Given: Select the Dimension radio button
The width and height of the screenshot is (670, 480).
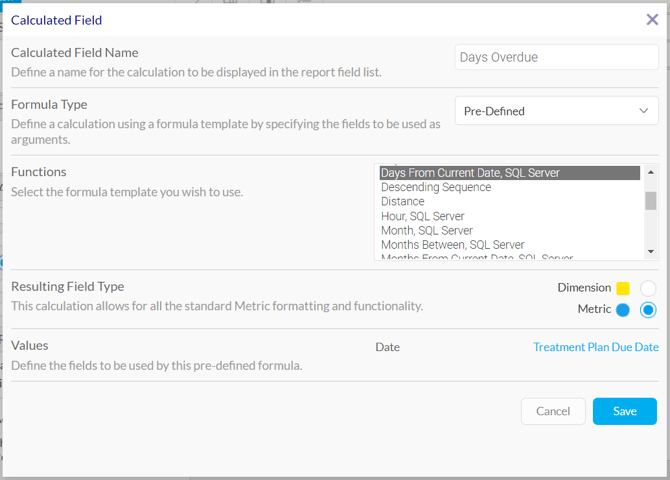Looking at the screenshot, I should tap(648, 288).
